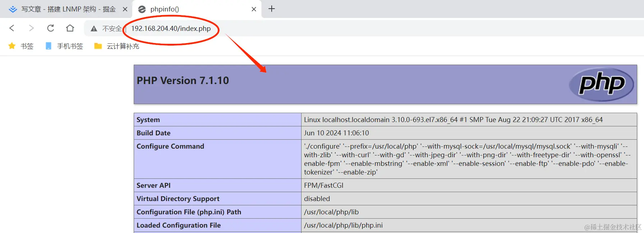Click the /usr/local/php/lib value
The image size is (644, 233).
tap(331, 212)
